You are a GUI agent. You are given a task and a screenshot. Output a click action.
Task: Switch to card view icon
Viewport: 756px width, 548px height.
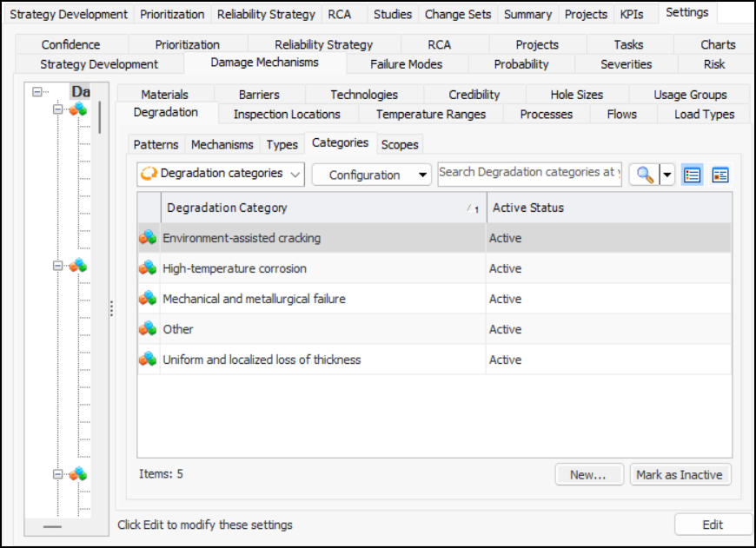720,175
